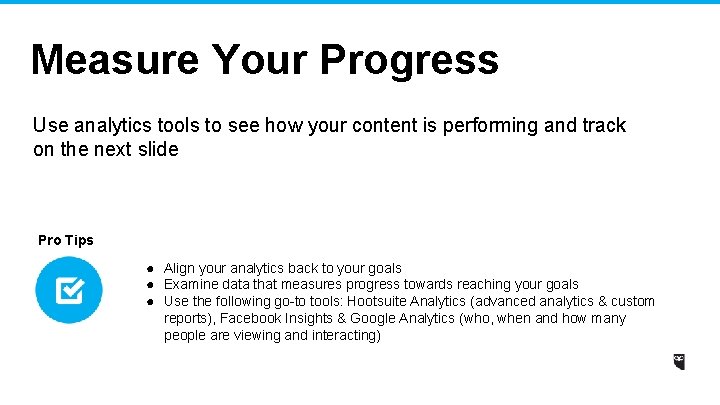720x405 pixels.
Task: Click 'people are viewing and interacting)' line
Action: [x=272, y=335]
